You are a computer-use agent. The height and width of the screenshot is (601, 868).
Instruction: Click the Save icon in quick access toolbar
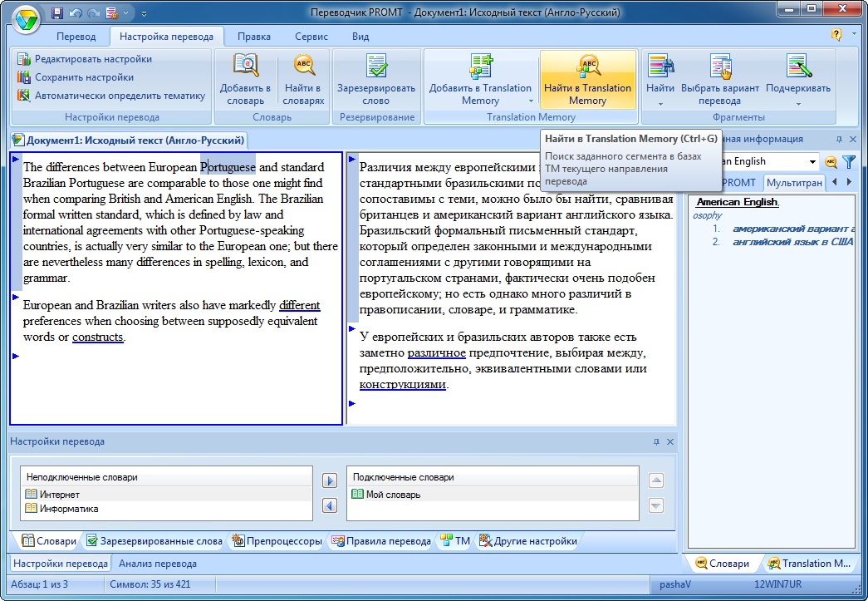coord(57,13)
